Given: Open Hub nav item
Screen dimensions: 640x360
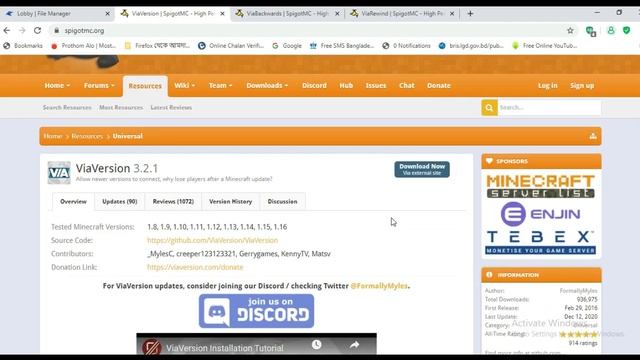Looking at the screenshot, I should [346, 86].
